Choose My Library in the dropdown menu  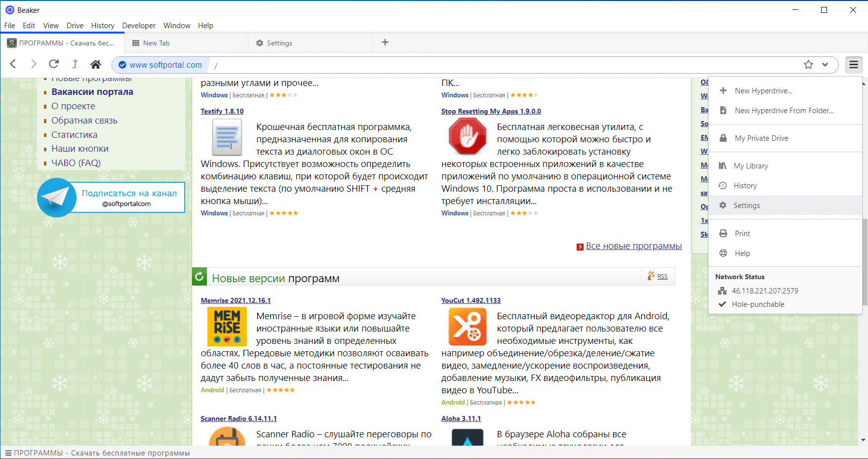[750, 166]
